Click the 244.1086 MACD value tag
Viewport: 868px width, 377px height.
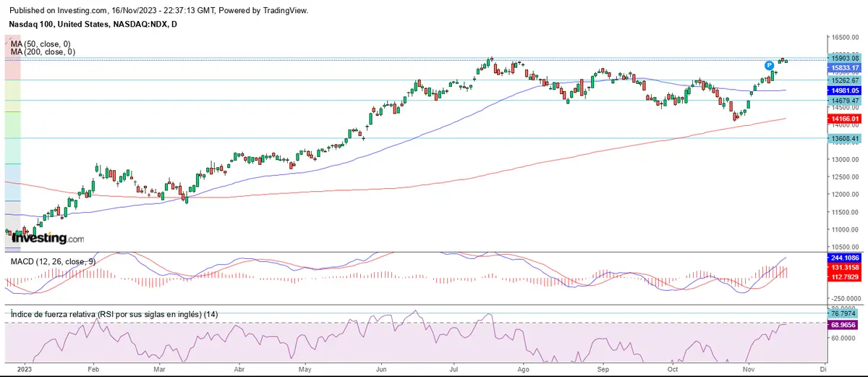pyautogui.click(x=844, y=258)
